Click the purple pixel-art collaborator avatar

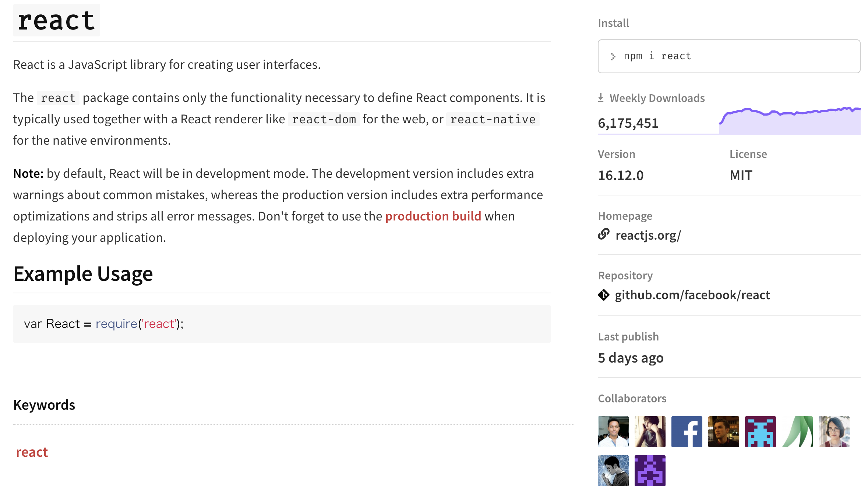click(650, 471)
